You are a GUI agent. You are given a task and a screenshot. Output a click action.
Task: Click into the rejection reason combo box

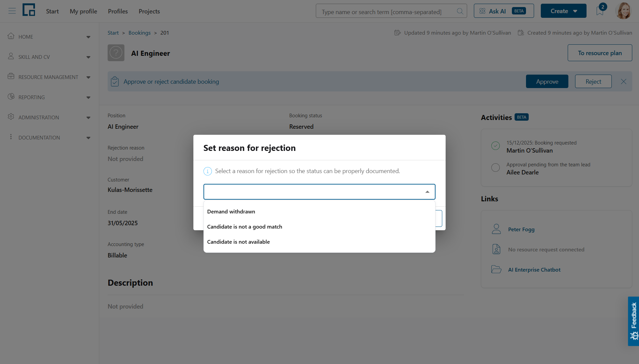tap(319, 192)
